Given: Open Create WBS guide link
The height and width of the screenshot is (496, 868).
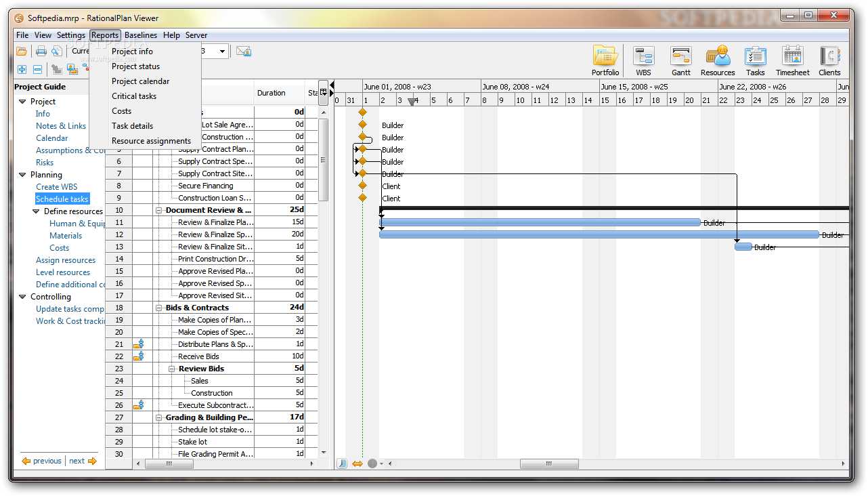Looking at the screenshot, I should point(57,187).
